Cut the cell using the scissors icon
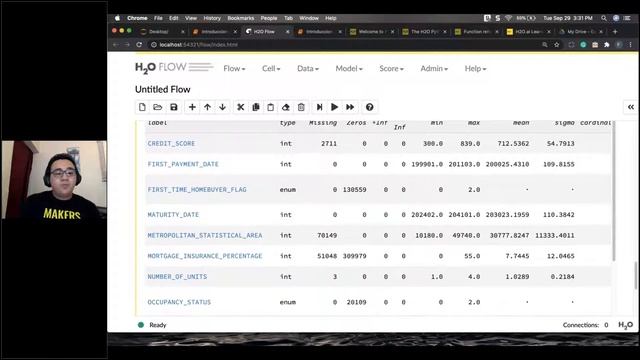Image resolution: width=640 pixels, height=360 pixels. click(x=240, y=107)
